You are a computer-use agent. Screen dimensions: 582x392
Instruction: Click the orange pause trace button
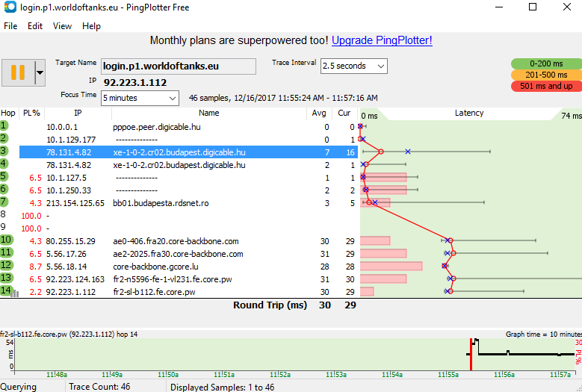(17, 73)
